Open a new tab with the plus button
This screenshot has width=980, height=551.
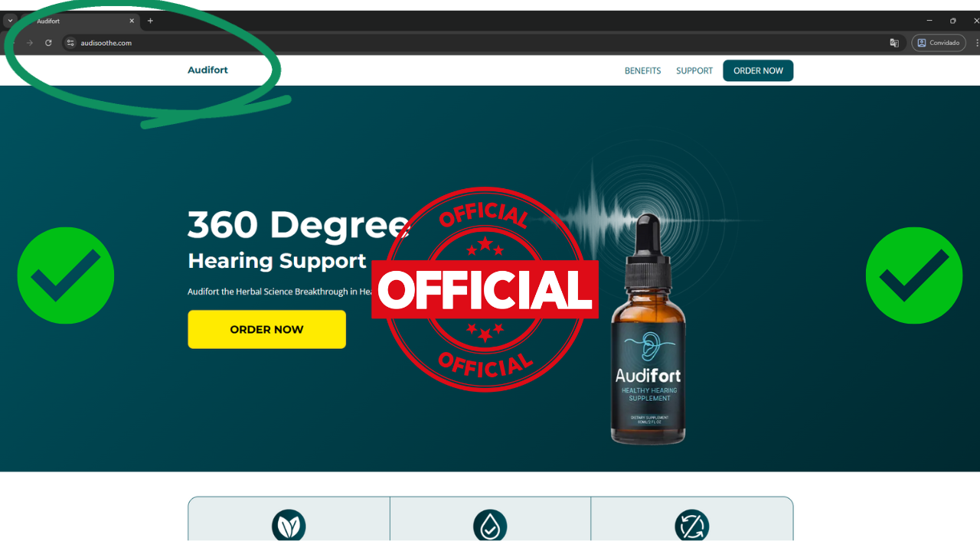(x=150, y=21)
